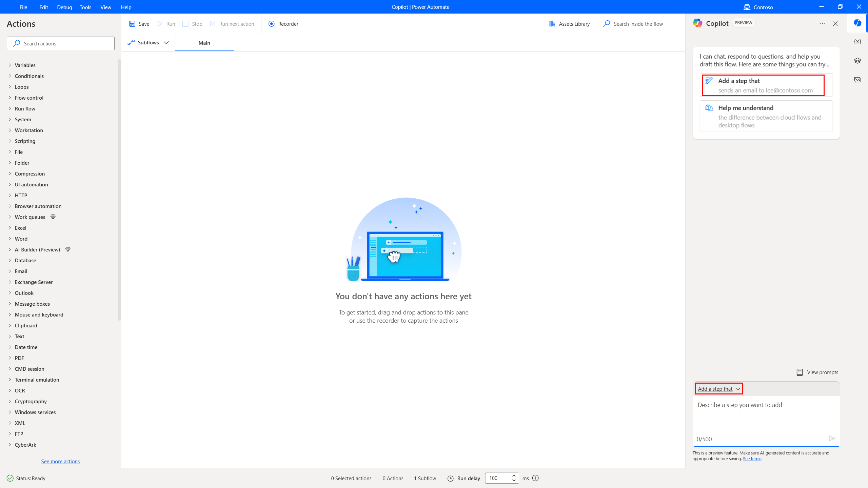The image size is (868, 488).
Task: Click Work queues premium icon
Action: click(x=53, y=216)
